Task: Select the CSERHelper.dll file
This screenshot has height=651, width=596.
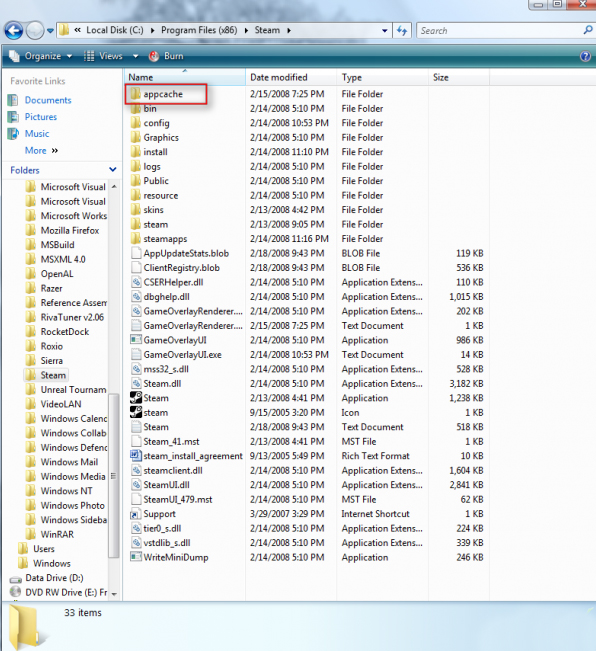Action: click(x=167, y=282)
